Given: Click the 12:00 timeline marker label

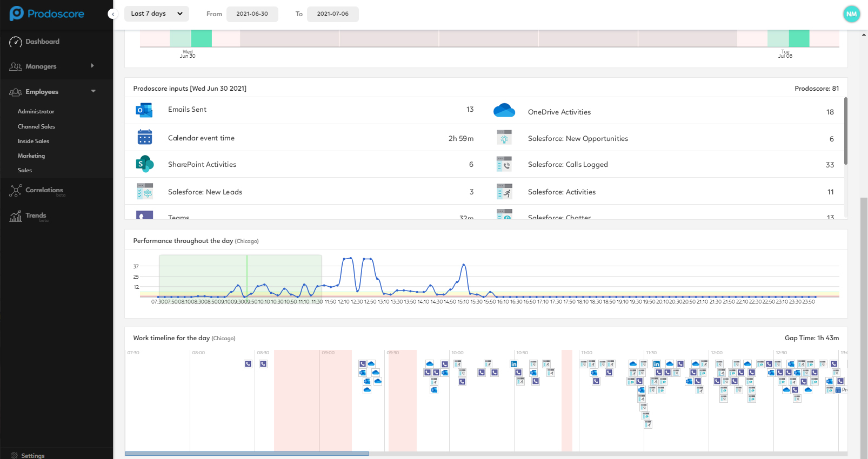Looking at the screenshot, I should click(717, 353).
